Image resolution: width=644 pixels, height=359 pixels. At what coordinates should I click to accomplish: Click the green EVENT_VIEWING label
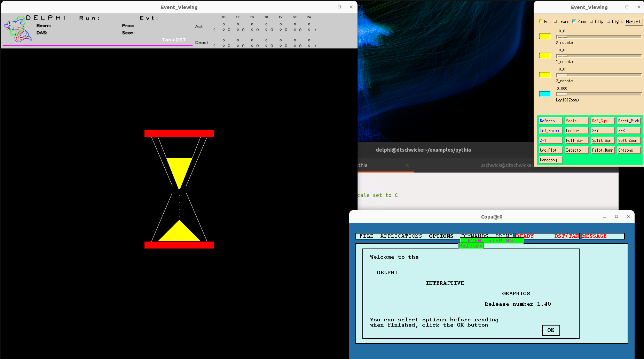(492, 240)
